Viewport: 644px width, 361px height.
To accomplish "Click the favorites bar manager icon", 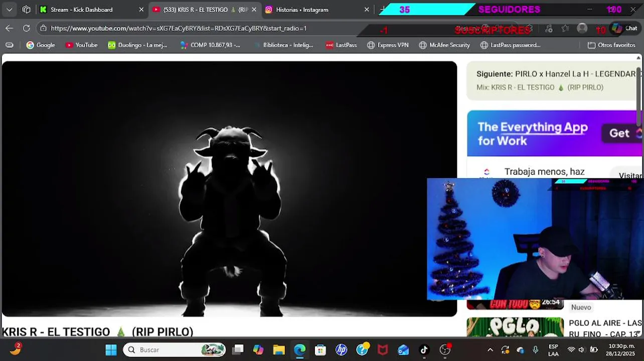I will pos(9,45).
